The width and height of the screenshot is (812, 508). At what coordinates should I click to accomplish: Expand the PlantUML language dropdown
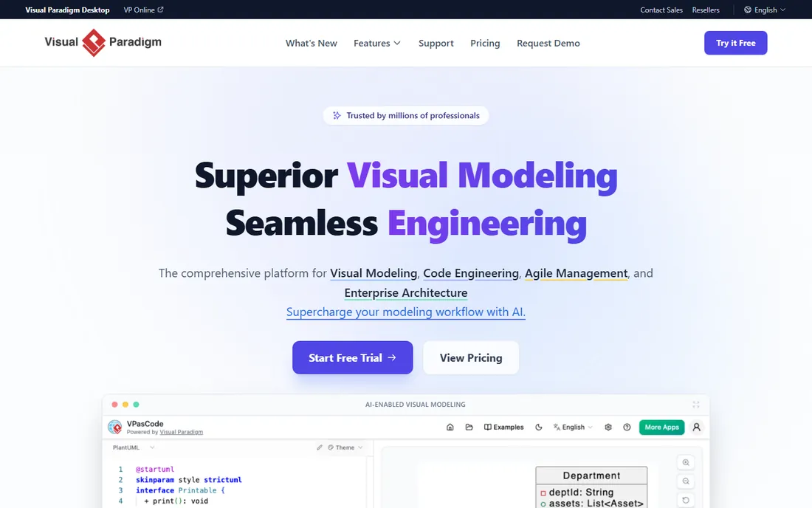134,447
